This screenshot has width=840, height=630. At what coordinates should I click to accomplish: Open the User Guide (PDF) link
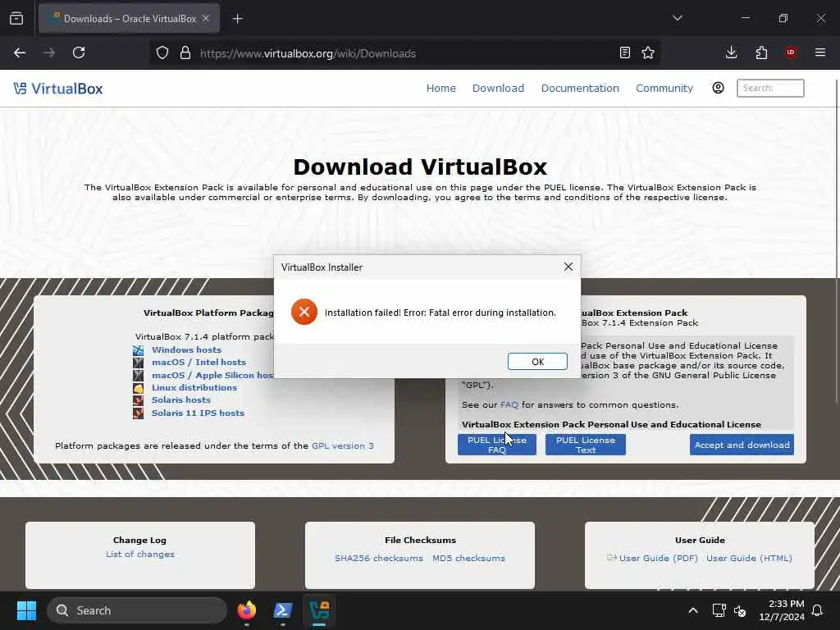tap(659, 558)
